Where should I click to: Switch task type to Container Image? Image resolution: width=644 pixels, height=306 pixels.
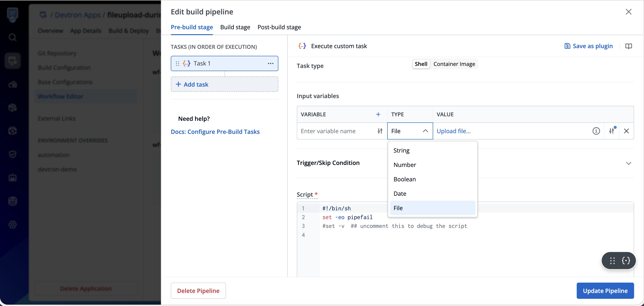coord(454,64)
